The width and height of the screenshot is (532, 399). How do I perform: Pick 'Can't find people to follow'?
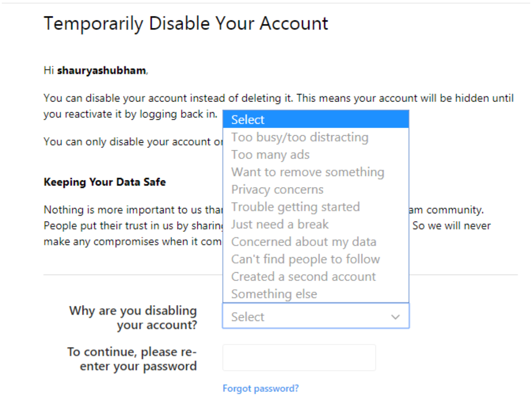click(316, 259)
